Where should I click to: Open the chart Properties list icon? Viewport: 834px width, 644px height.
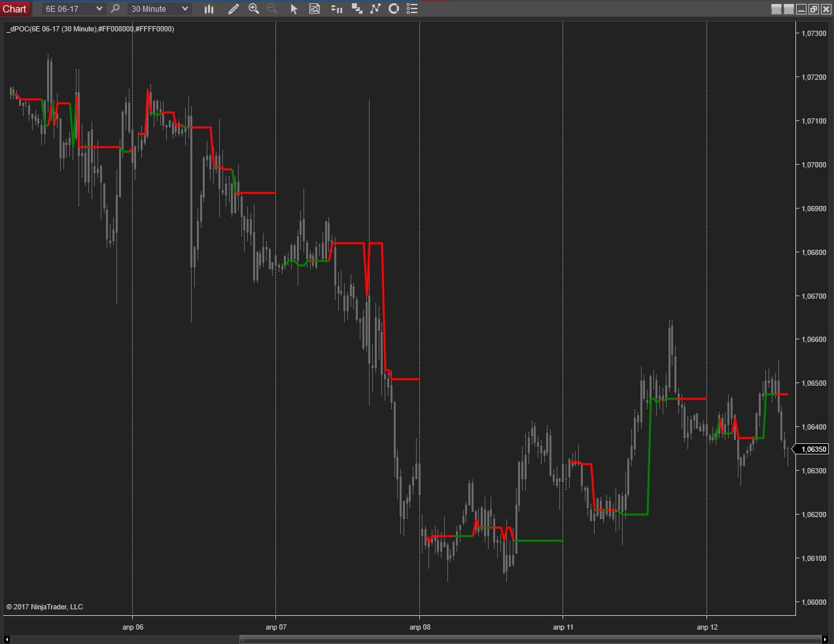[412, 9]
